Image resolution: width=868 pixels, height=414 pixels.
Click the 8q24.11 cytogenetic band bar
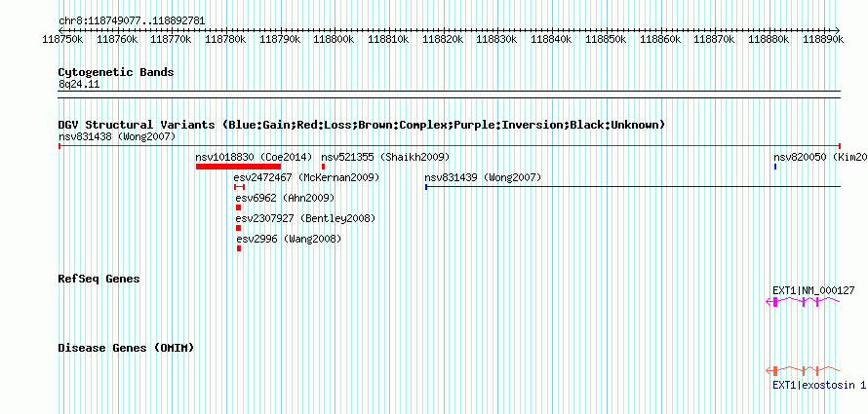coord(450,94)
